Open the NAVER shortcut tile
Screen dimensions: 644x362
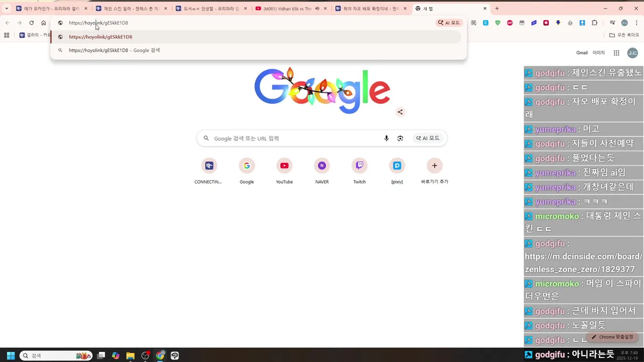[x=322, y=171]
